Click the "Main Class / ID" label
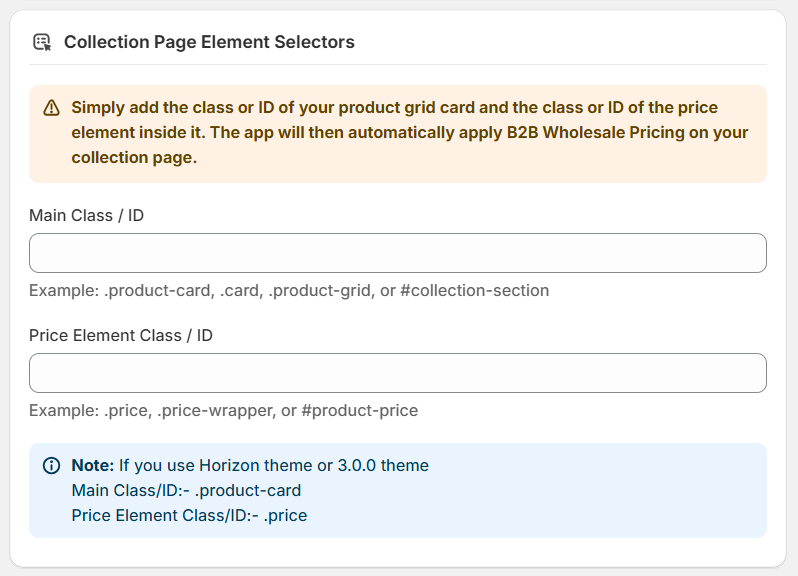 tap(86, 215)
